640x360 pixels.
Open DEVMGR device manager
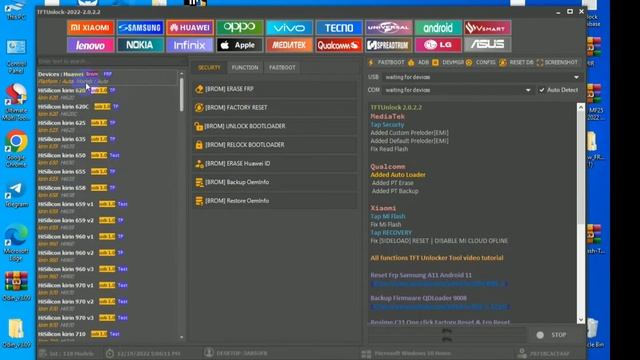click(449, 62)
